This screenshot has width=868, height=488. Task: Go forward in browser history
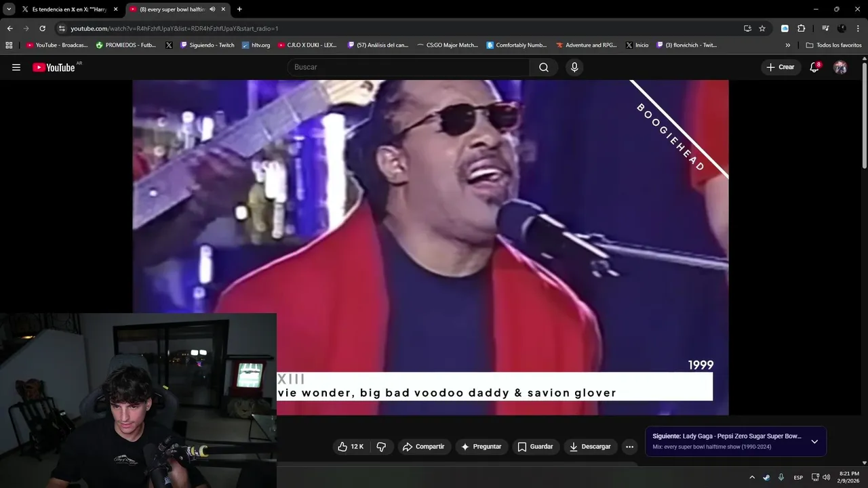click(26, 28)
